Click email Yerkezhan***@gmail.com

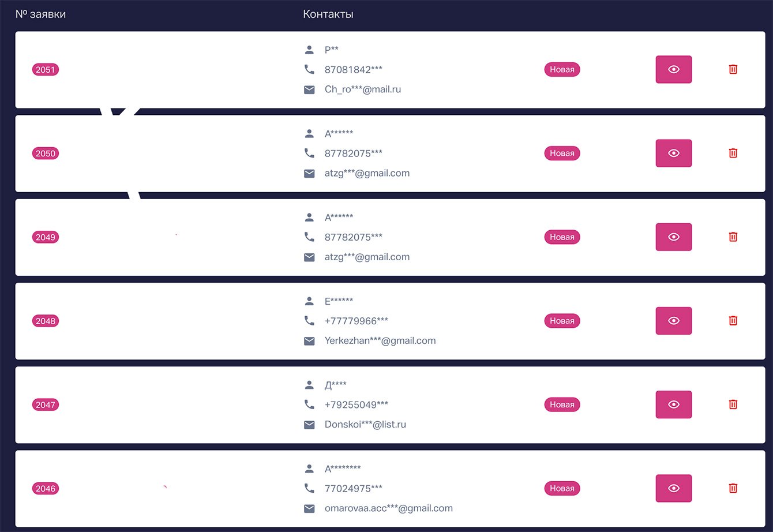tap(380, 341)
